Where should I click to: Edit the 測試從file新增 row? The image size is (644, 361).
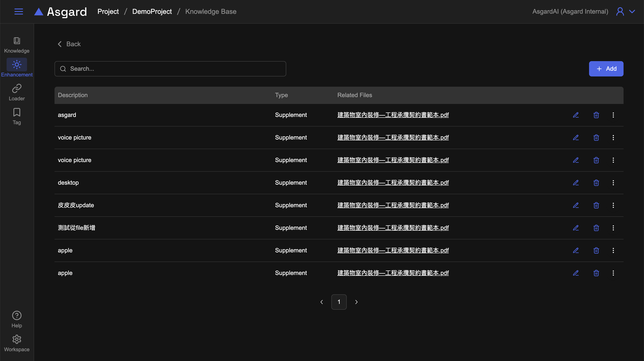[x=576, y=228]
